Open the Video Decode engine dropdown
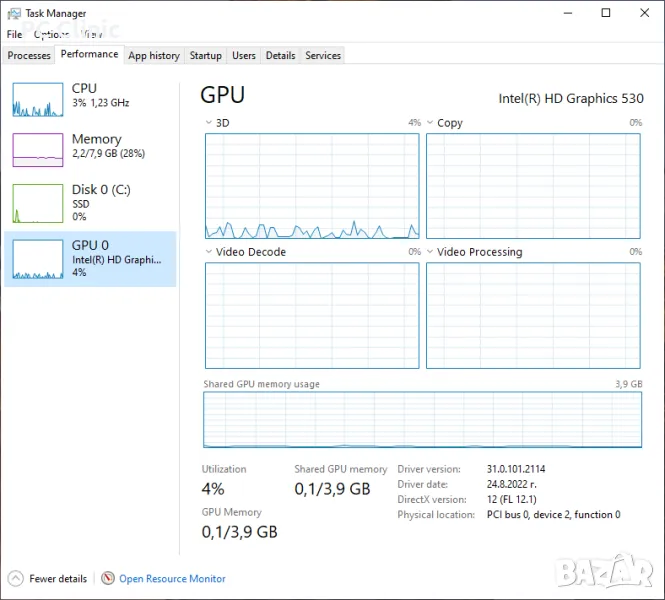 coord(209,252)
